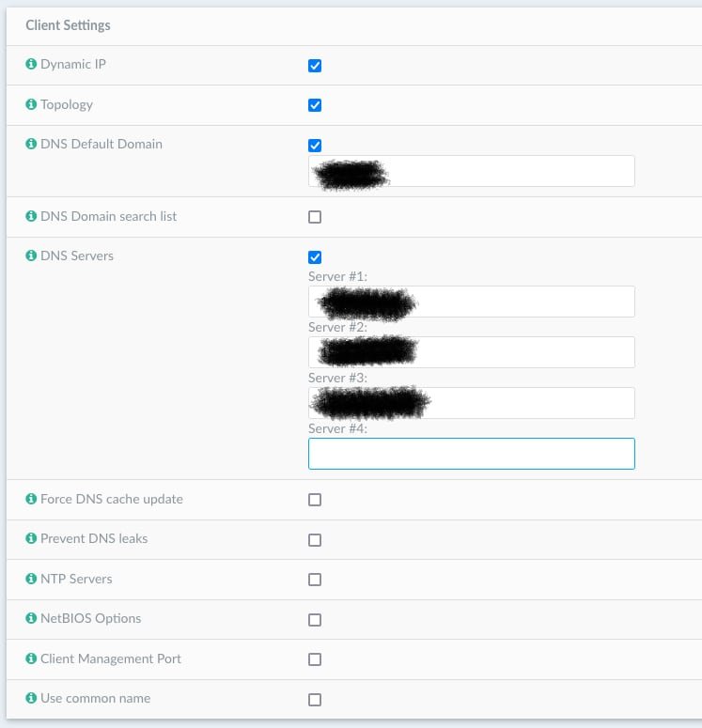Click info icon next to Use common name
This screenshot has width=702, height=728.
[x=32, y=699]
